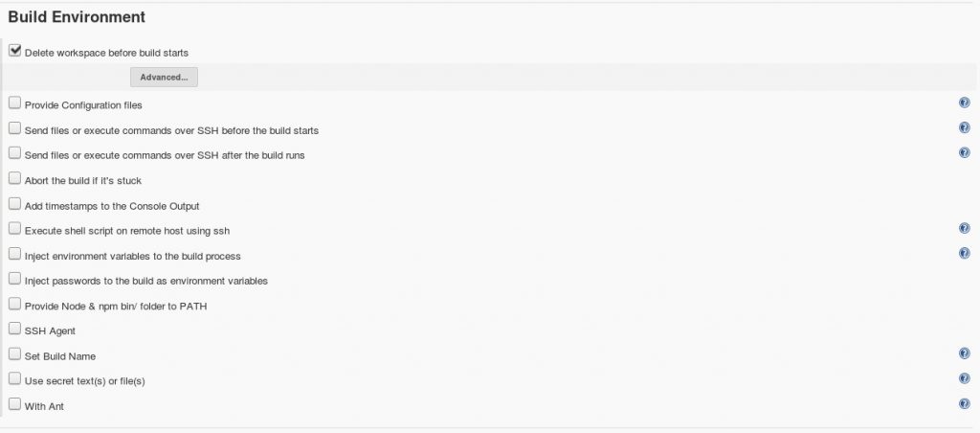The image size is (980, 433).
Task: Enable Provide Configuration files checkbox
Action: tap(15, 103)
